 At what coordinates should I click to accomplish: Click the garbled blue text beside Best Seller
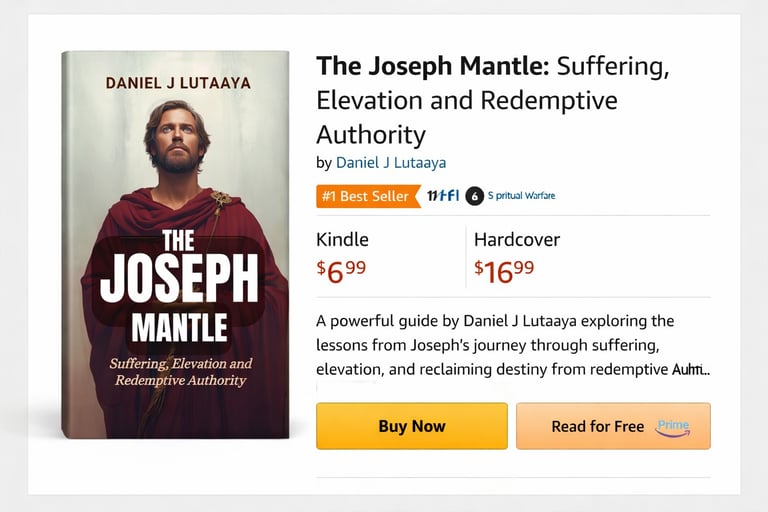(442, 196)
